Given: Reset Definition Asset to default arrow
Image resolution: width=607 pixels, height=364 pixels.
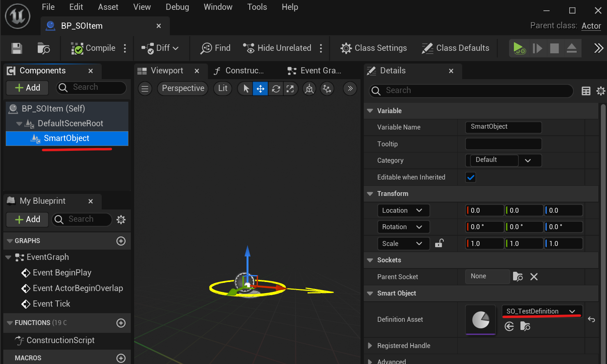Looking at the screenshot, I should [591, 319].
